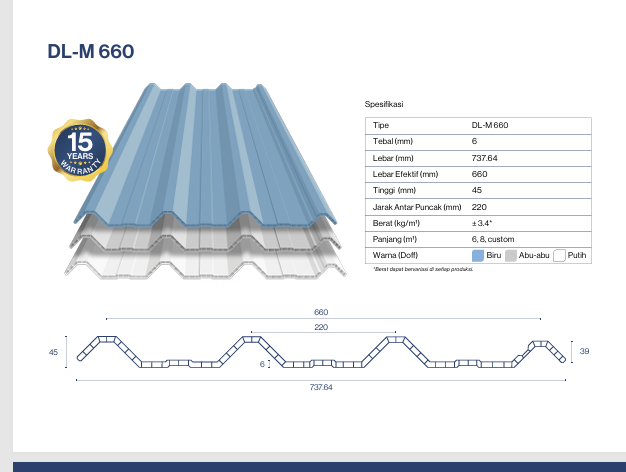The height and width of the screenshot is (472, 626).
Task: Click the Tinggi (mm) label
Action: point(394,190)
